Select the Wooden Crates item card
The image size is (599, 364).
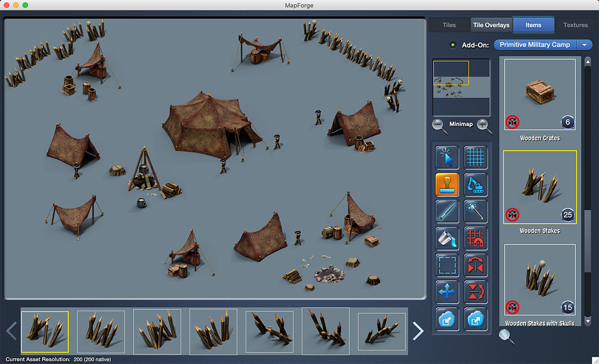tap(540, 94)
